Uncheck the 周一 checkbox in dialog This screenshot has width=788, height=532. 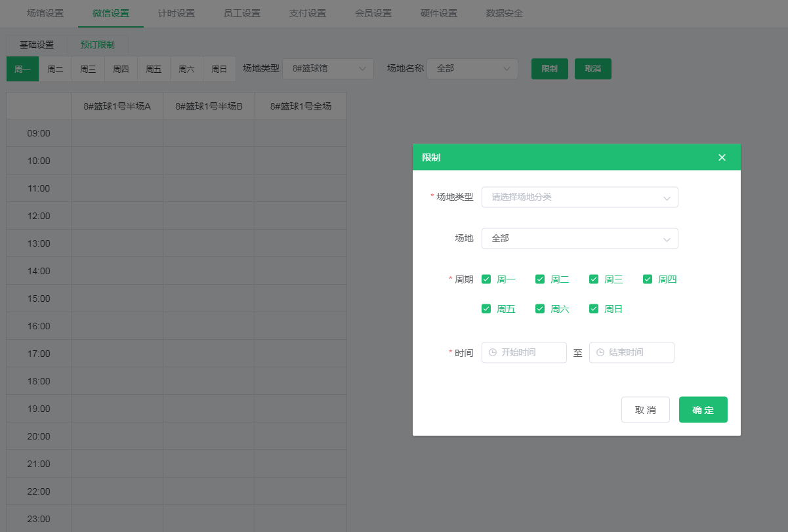(x=486, y=279)
